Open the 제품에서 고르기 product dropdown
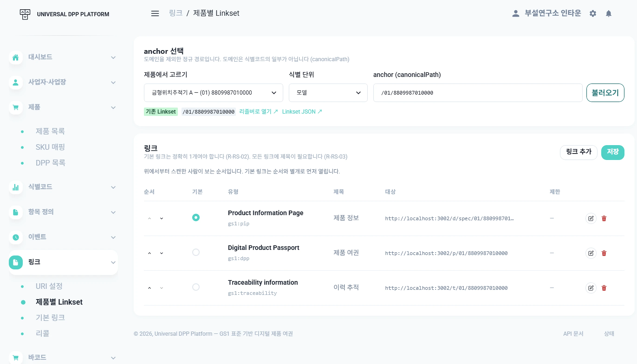The width and height of the screenshot is (637, 364). pos(213,93)
